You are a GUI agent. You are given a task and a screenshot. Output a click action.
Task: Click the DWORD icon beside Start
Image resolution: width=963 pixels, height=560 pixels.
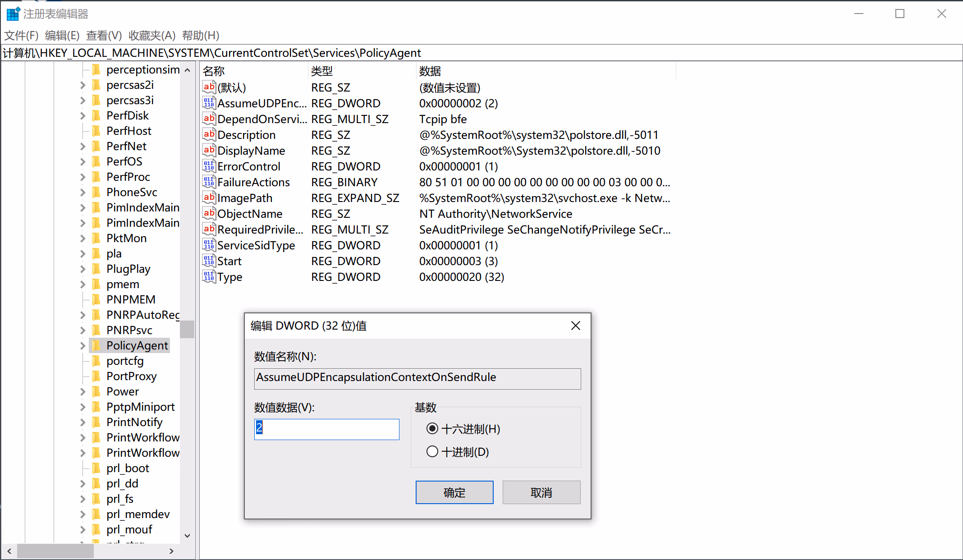click(x=209, y=261)
